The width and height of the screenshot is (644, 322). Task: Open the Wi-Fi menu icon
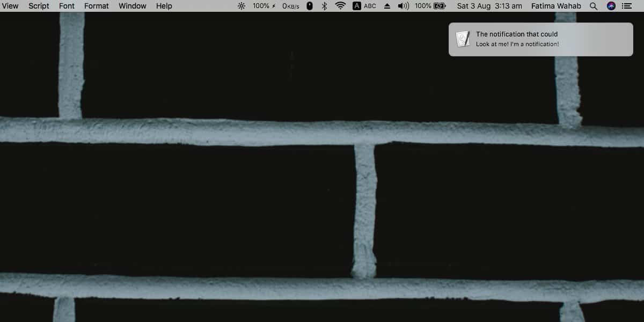[340, 6]
